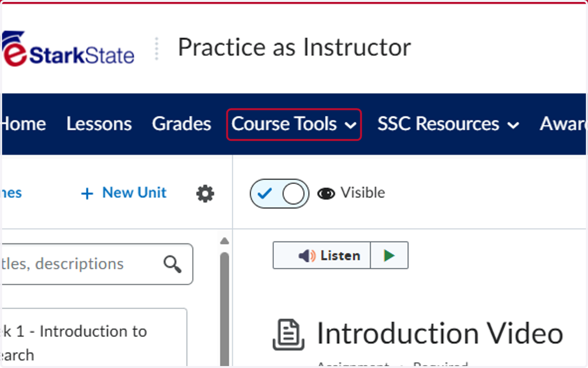The height and width of the screenshot is (368, 588).
Task: Toggle the visibility switch
Action: tap(279, 193)
